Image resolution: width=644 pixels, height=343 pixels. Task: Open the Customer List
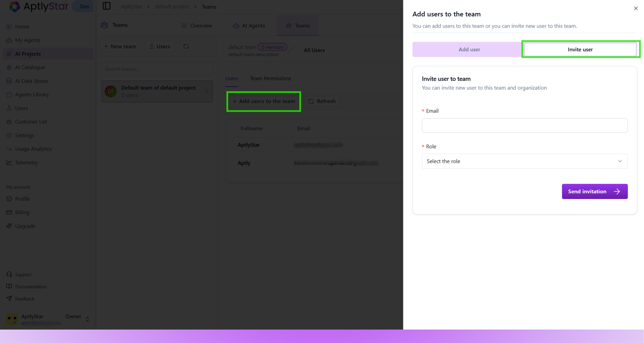pyautogui.click(x=31, y=122)
